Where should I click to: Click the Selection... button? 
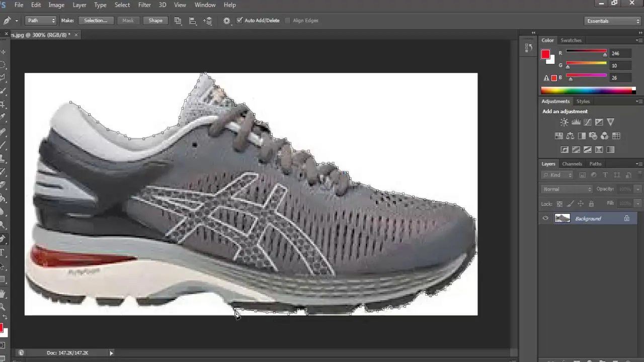[x=96, y=21]
